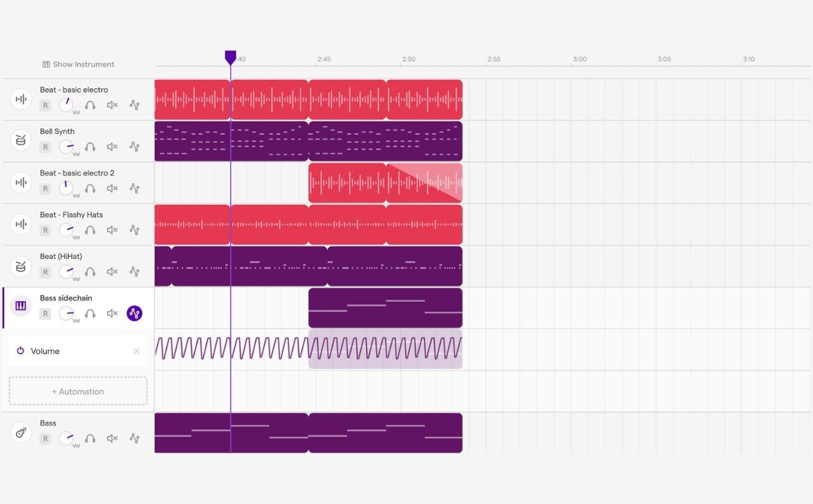The width and height of the screenshot is (813, 504).
Task: Open automation for Beat (HiHat)
Action: coord(135,272)
